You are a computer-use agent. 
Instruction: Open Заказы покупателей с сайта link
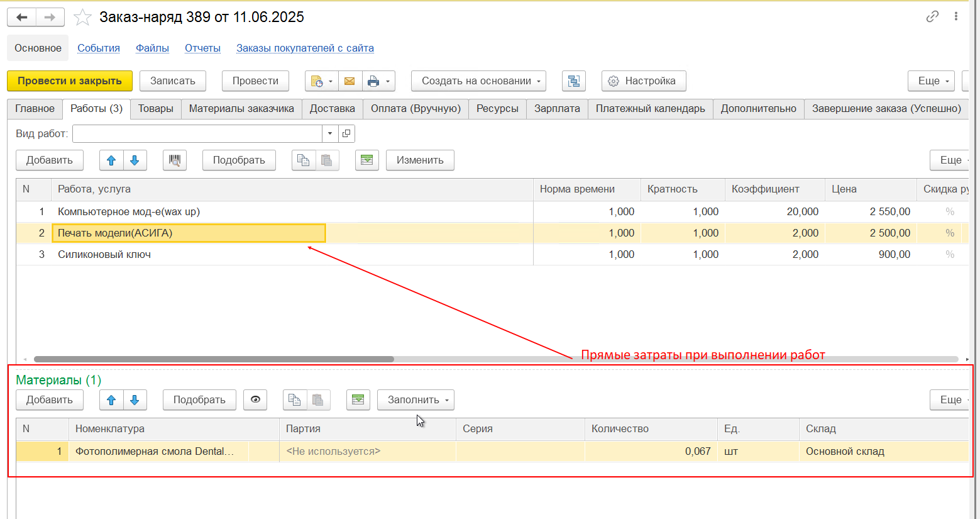point(305,48)
